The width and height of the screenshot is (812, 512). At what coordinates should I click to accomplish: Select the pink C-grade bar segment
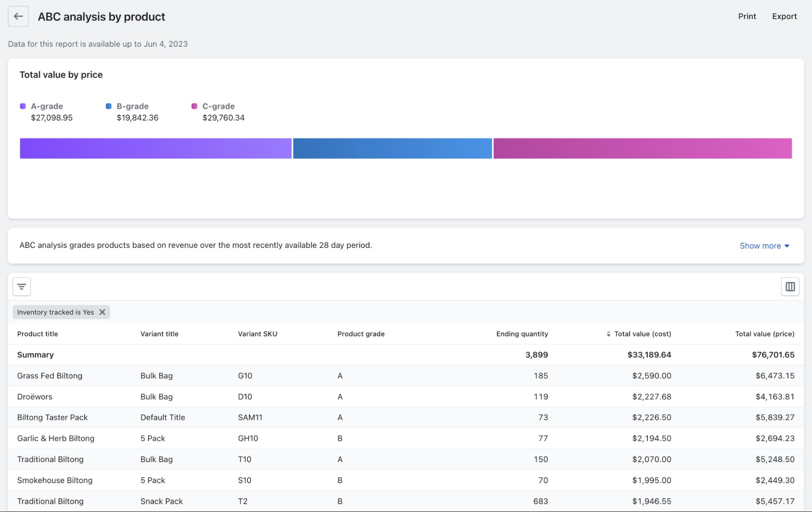pyautogui.click(x=642, y=148)
